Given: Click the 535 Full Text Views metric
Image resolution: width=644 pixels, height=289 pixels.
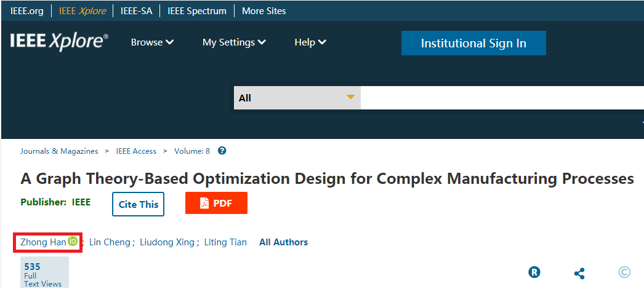Looking at the screenshot, I should (x=44, y=274).
